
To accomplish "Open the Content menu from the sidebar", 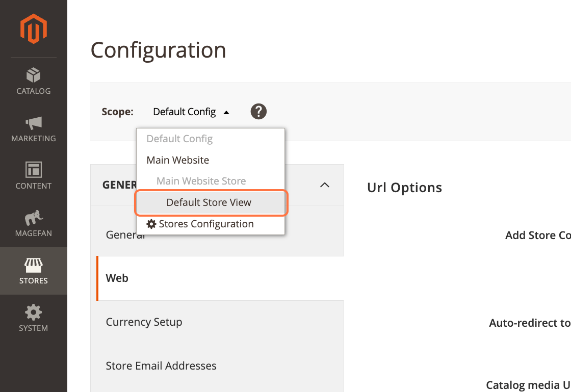I will [33, 176].
